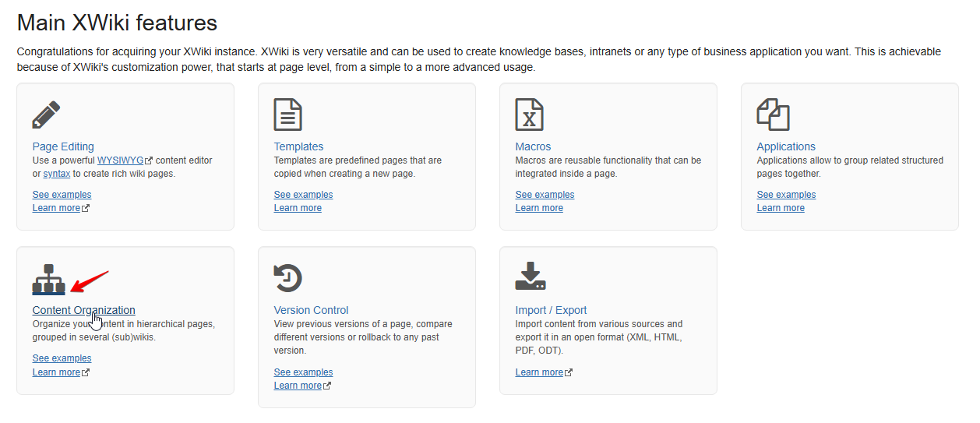This screenshot has height=423, width=980.
Task: See examples for Templates
Action: coord(303,195)
